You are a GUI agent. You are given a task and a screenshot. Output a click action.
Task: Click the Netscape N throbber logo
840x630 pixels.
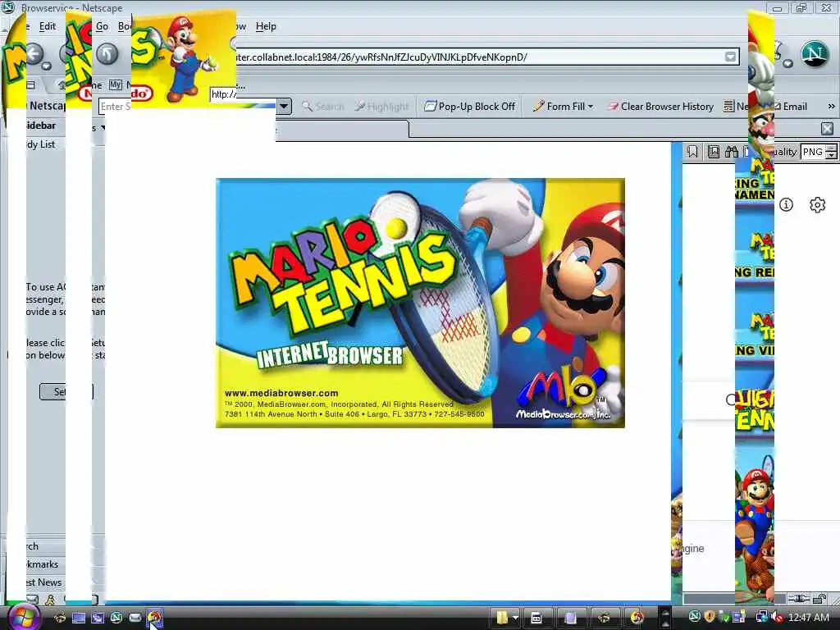tap(815, 54)
